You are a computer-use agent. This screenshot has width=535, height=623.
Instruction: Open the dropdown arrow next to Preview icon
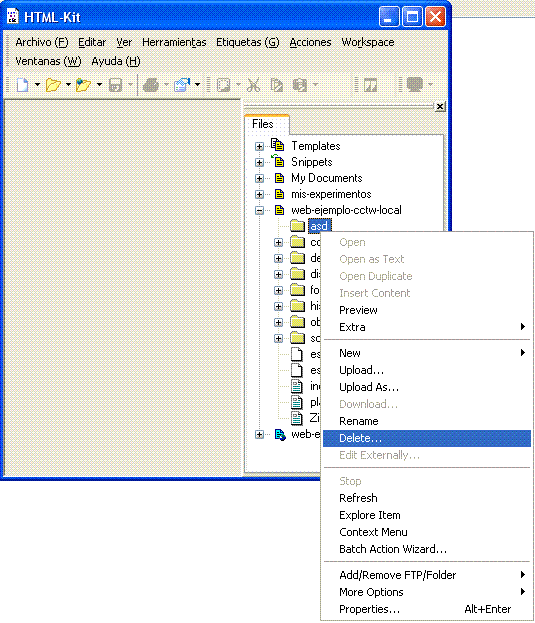[x=197, y=85]
